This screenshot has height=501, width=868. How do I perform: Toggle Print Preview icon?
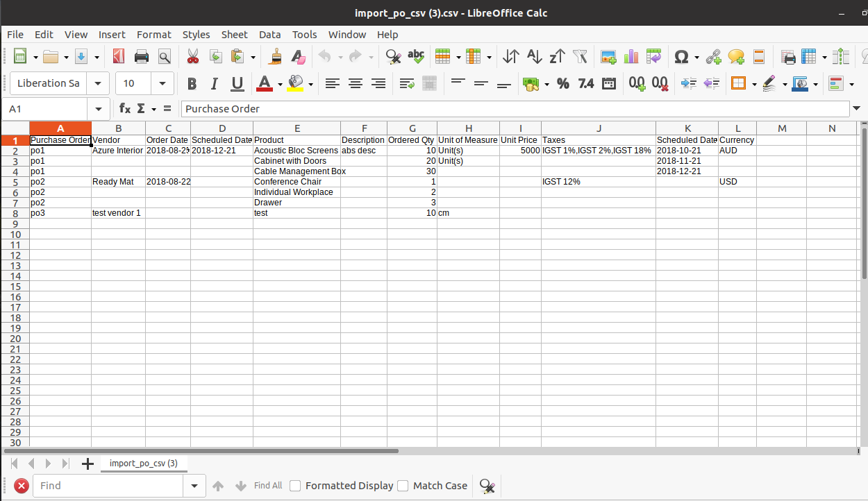tap(164, 56)
